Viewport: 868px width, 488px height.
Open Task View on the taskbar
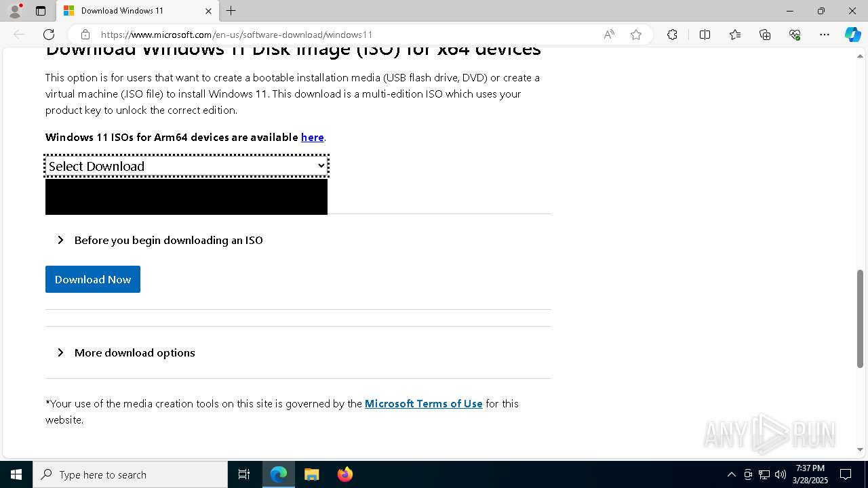tap(244, 474)
